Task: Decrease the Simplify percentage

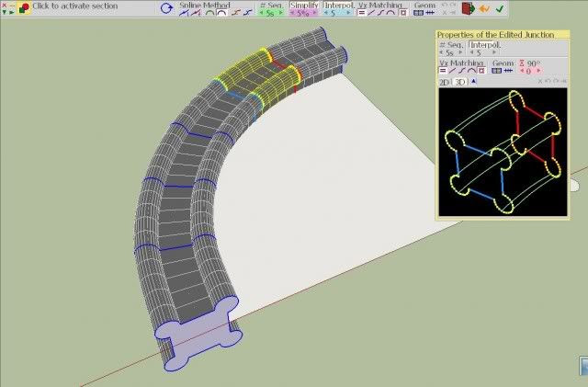Action: [x=292, y=13]
